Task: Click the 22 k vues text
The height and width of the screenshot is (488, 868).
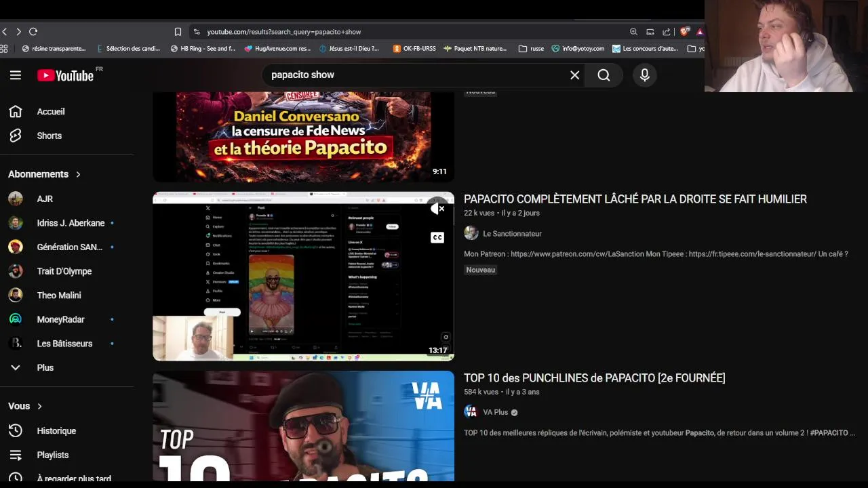Action: point(479,213)
